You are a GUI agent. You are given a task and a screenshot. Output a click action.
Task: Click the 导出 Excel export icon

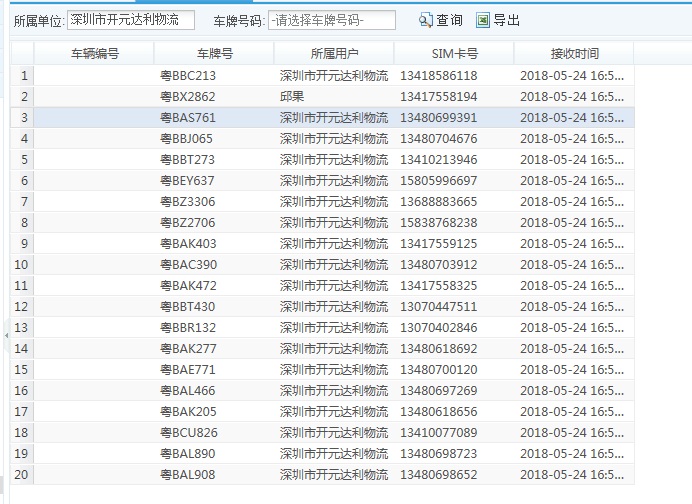(x=483, y=20)
